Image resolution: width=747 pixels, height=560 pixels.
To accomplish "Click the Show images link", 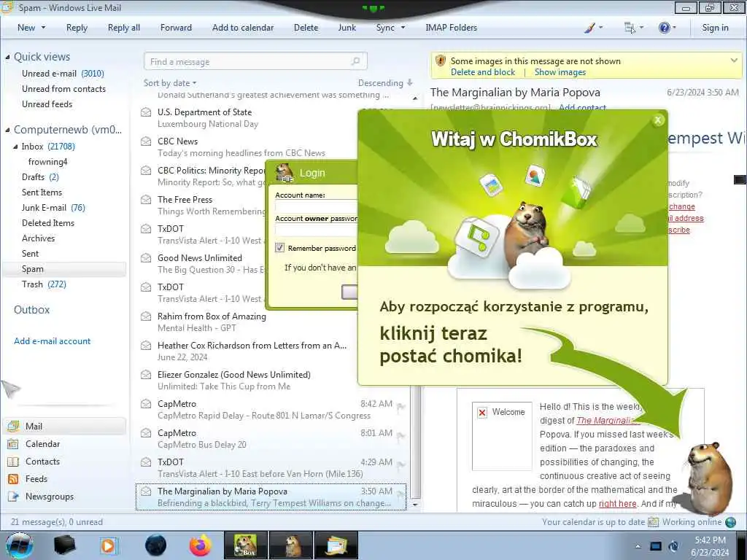I will [560, 72].
